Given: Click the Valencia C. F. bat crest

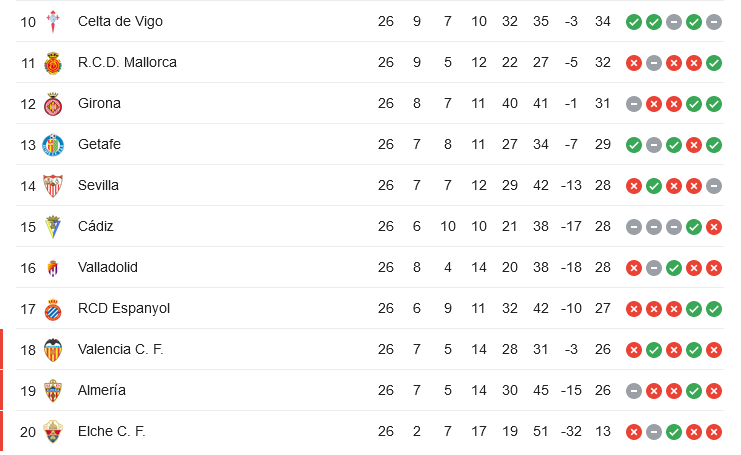Looking at the screenshot, I should pyautogui.click(x=53, y=350).
